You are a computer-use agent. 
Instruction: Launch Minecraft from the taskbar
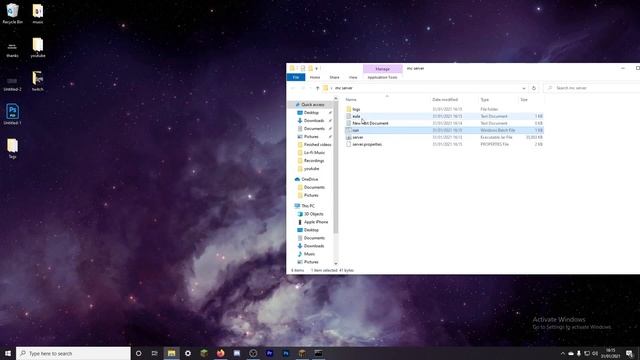coord(204,353)
